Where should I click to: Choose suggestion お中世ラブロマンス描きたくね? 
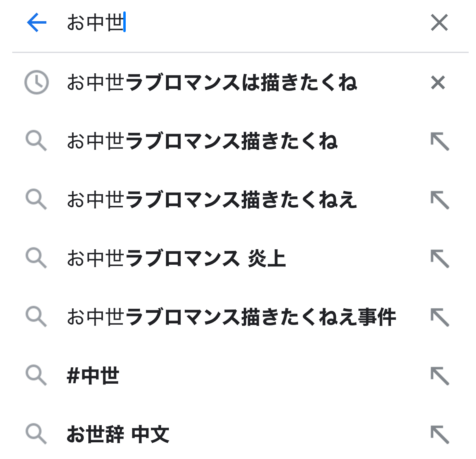202,142
